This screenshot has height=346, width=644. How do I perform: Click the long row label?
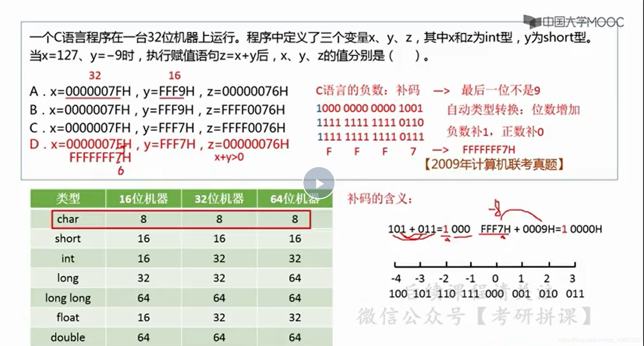68,278
